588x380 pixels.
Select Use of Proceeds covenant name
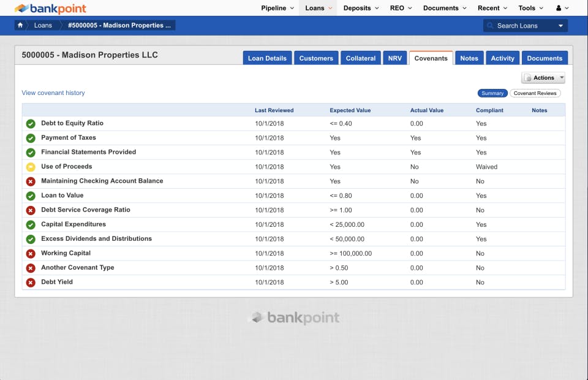tap(67, 166)
